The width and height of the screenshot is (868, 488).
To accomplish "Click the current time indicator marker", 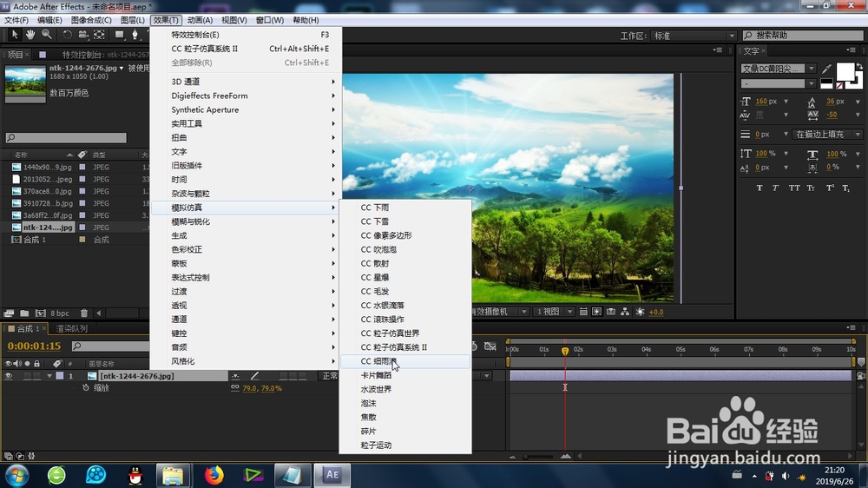I will 565,351.
